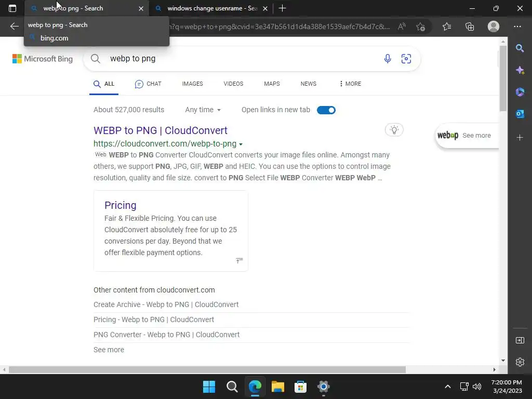Image resolution: width=532 pixels, height=399 pixels.
Task: Hide the sidebar using the panel icon
Action: (520, 340)
